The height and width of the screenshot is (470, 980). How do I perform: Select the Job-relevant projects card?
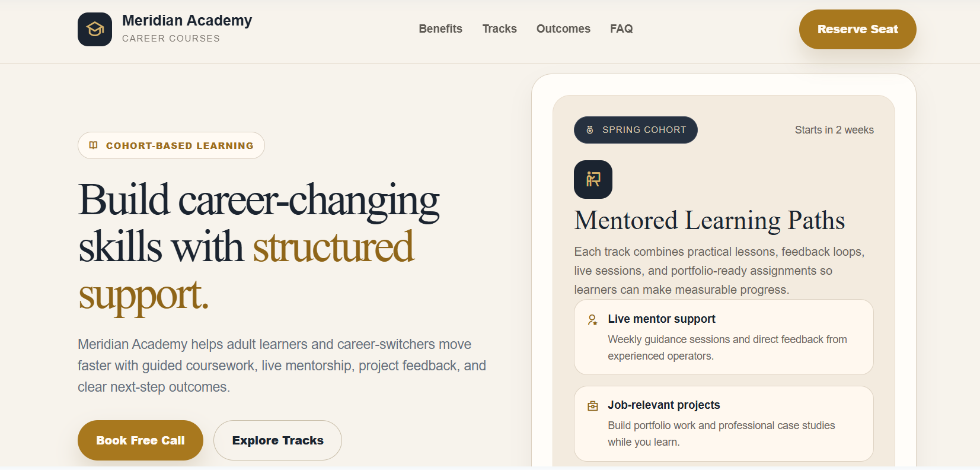click(723, 424)
